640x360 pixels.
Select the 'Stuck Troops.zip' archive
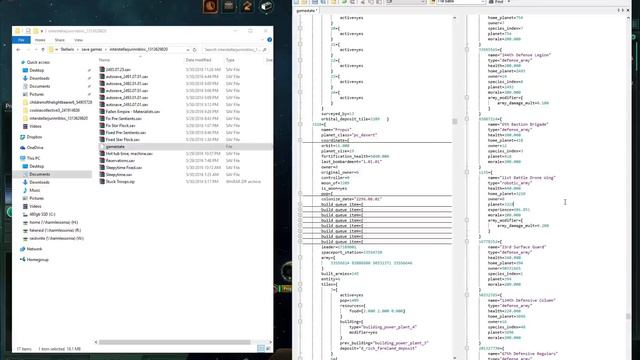pyautogui.click(x=120, y=182)
